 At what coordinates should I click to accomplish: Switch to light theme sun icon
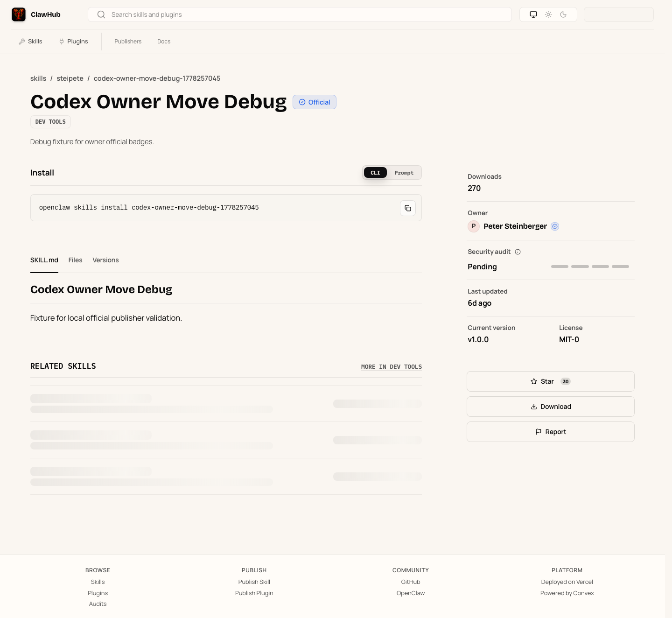(x=548, y=14)
